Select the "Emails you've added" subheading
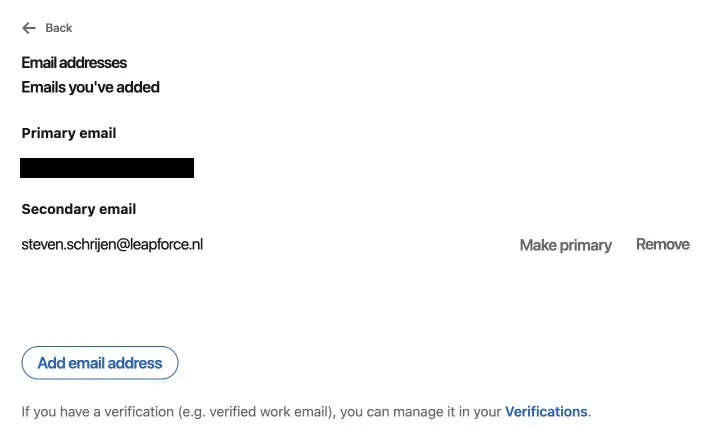This screenshot has width=714, height=433. [x=90, y=87]
